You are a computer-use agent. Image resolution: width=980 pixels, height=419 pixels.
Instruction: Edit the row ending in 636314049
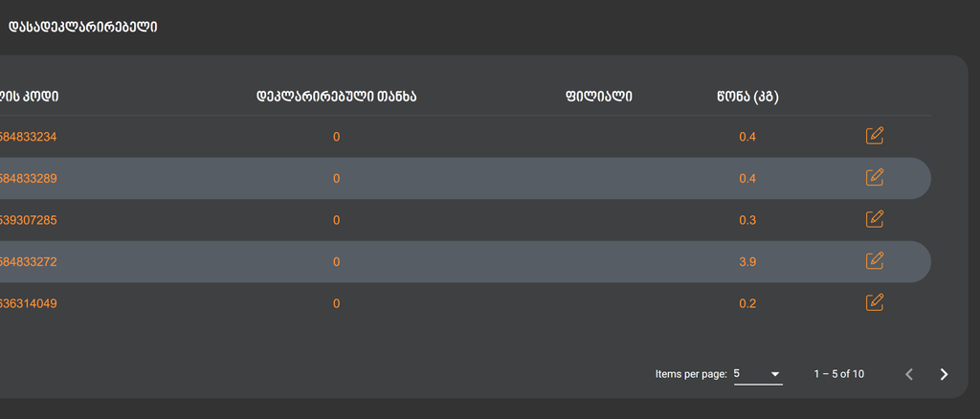click(x=874, y=303)
